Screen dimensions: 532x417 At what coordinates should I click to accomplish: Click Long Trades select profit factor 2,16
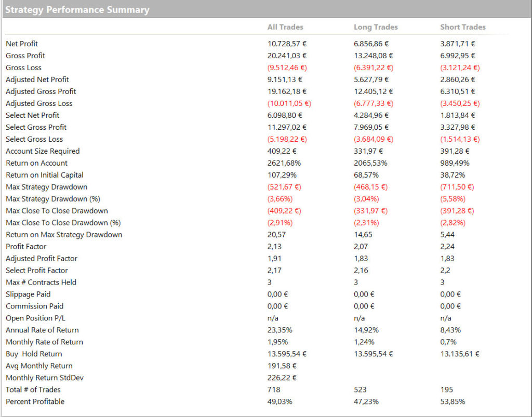click(x=361, y=270)
